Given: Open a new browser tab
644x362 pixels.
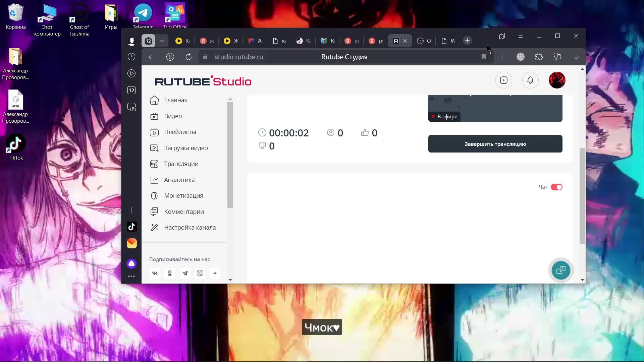Looking at the screenshot, I should click(467, 41).
